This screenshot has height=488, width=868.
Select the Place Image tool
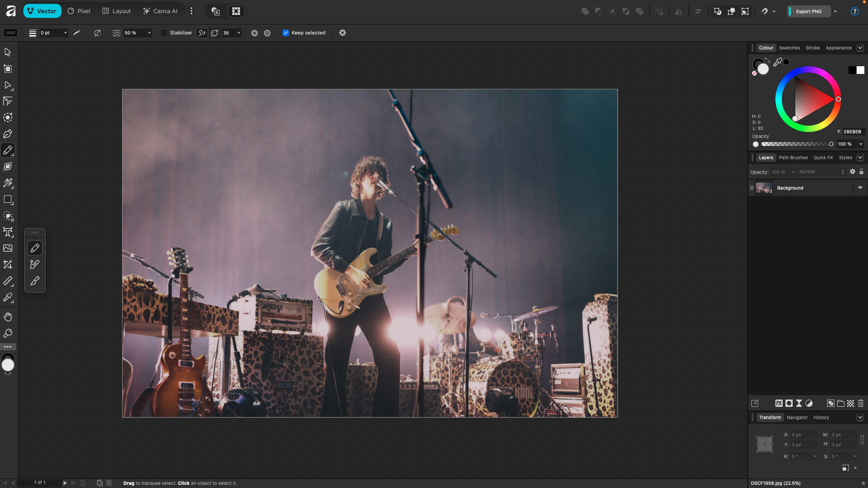[x=8, y=248]
